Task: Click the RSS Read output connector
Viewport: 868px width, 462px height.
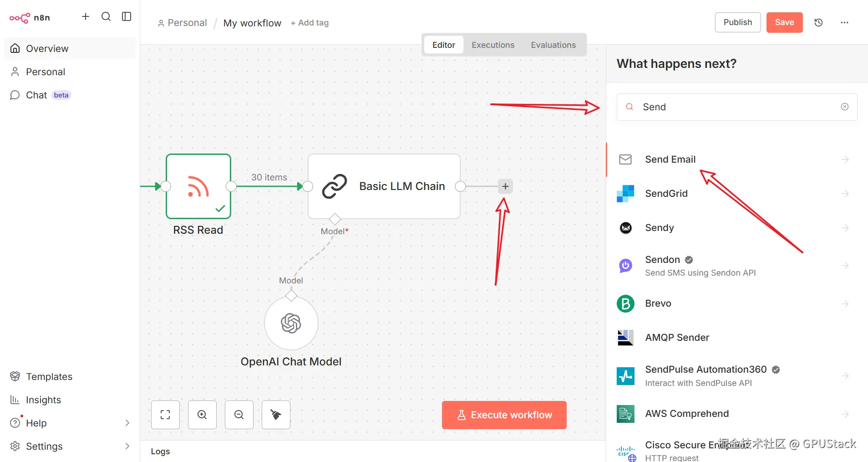Action: pos(231,186)
